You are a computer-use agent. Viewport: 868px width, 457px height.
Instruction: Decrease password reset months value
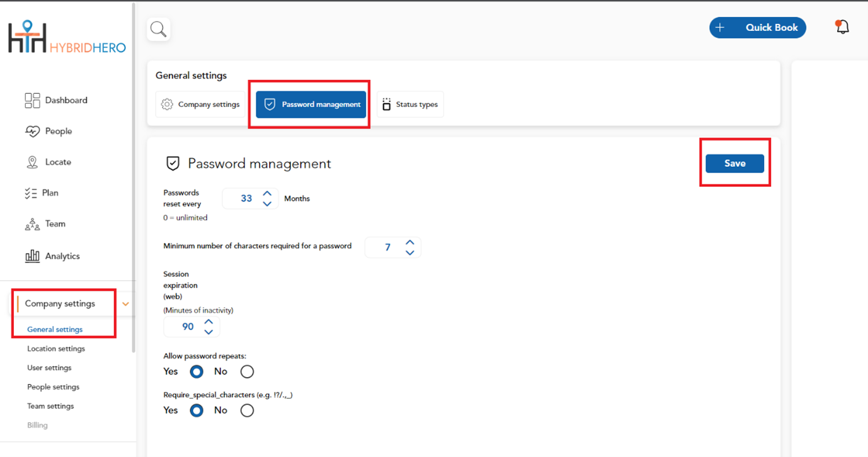[x=267, y=203]
